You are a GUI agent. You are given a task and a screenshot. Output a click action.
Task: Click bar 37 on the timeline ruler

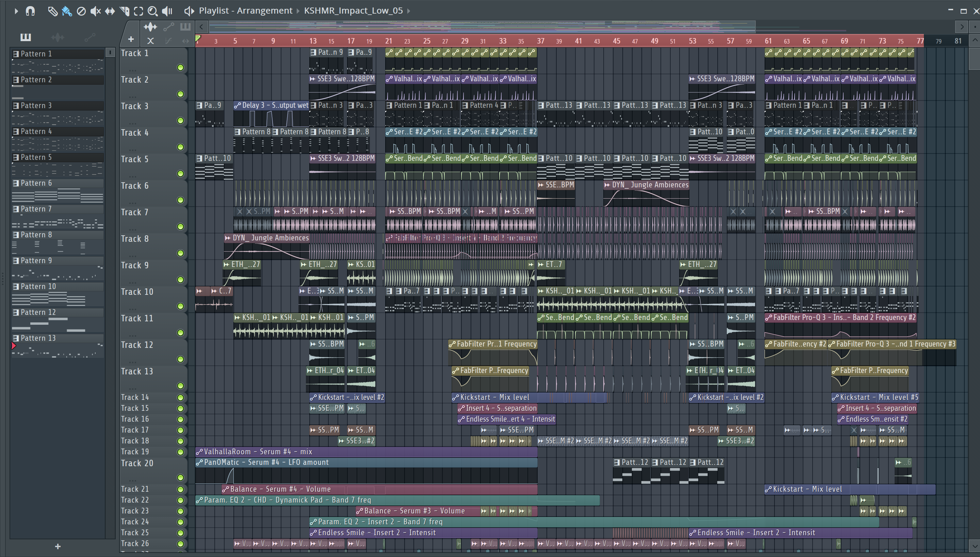pos(540,40)
